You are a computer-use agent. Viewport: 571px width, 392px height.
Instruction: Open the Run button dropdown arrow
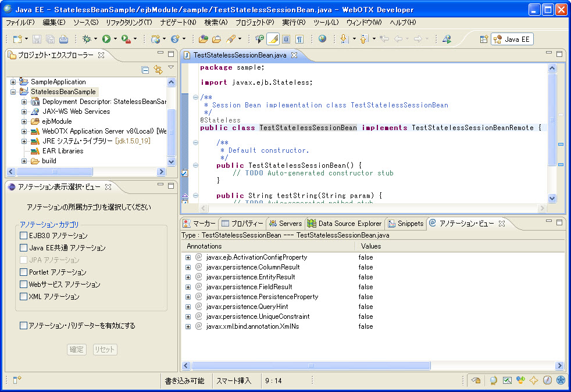tap(115, 39)
